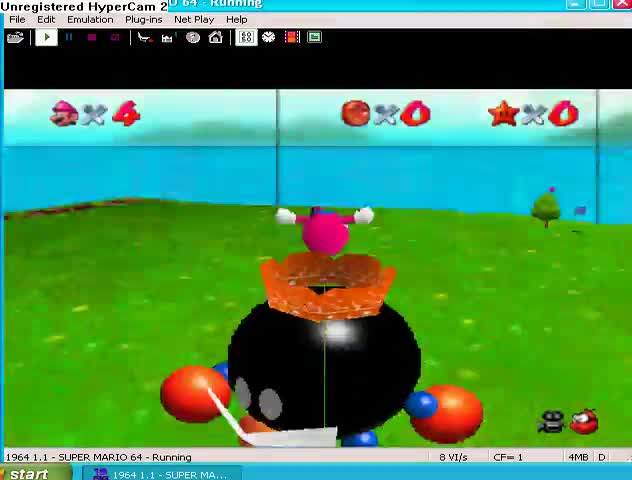Click the '8 VI/s' status bar entry
The width and height of the screenshot is (632, 480).
click(x=453, y=457)
